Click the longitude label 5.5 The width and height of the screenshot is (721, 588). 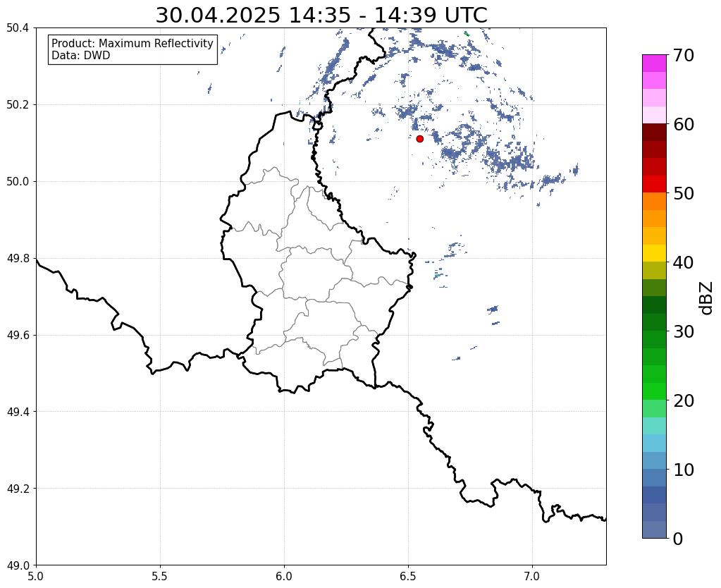tap(160, 576)
